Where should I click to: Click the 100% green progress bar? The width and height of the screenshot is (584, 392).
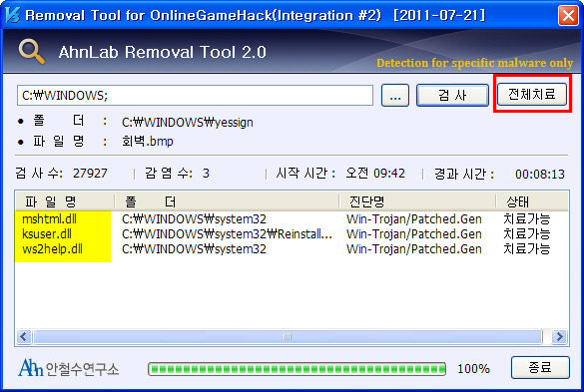click(296, 369)
